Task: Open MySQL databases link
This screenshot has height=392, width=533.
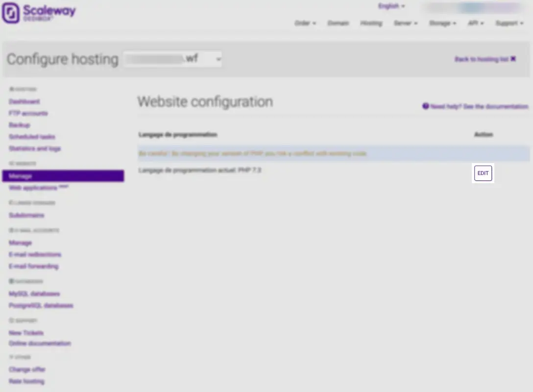Action: click(34, 294)
